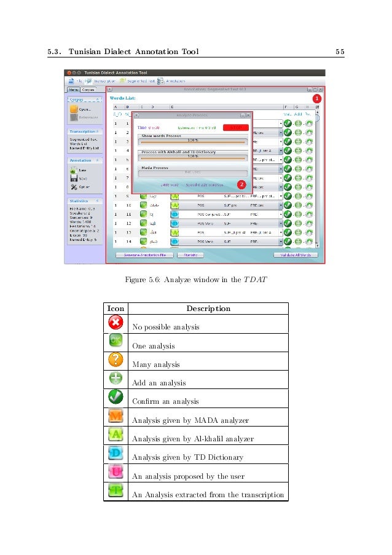Expand analysis dropdown for row 9

click(x=281, y=196)
